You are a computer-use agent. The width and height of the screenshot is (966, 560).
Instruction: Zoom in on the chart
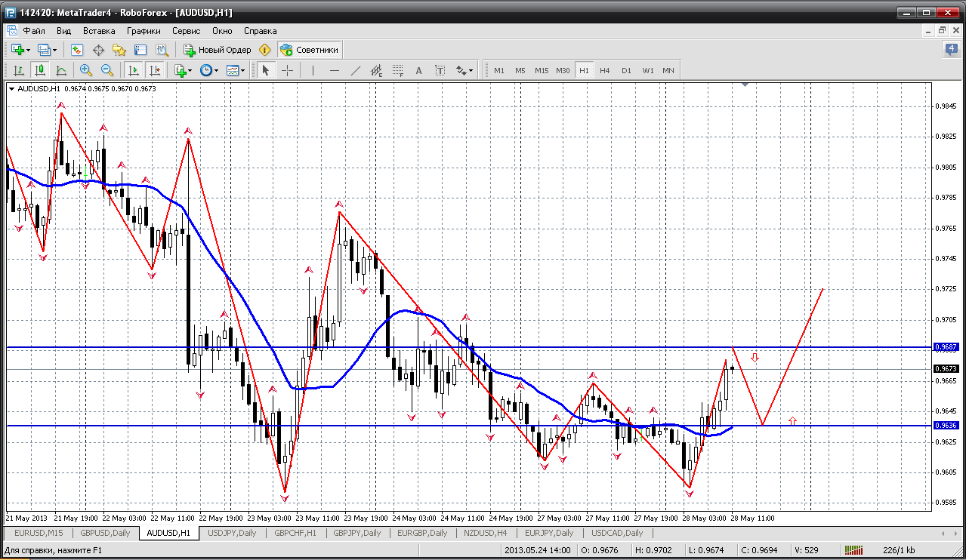pos(86,70)
